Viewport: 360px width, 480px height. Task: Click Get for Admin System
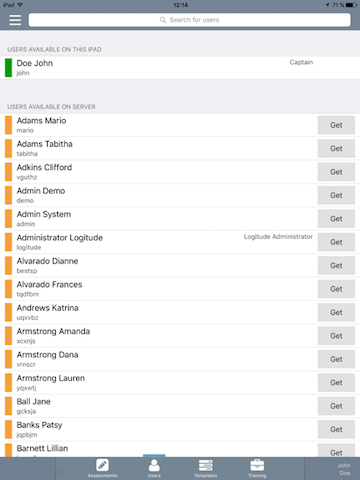(x=336, y=219)
